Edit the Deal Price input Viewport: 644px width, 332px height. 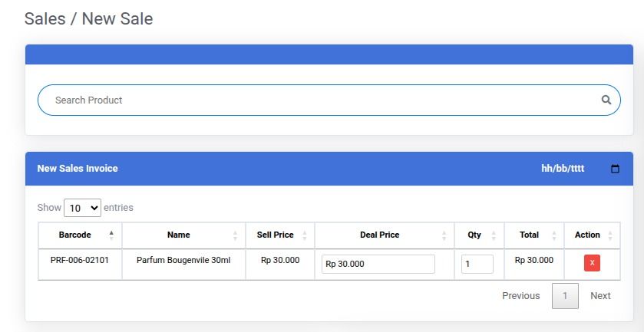378,264
